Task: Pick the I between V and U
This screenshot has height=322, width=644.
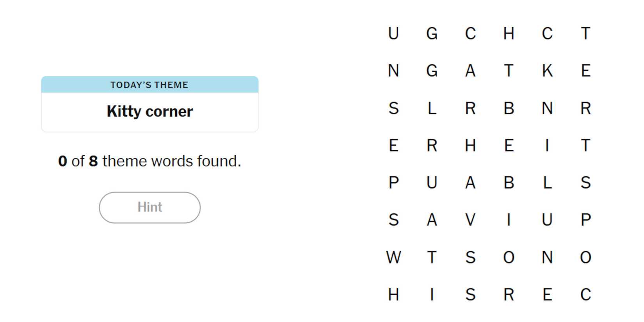Action: click(509, 220)
